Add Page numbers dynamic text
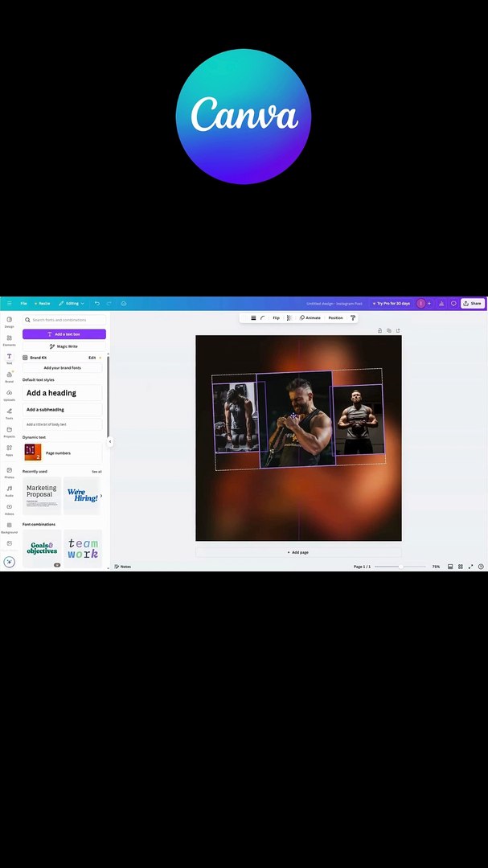488x868 pixels. pos(62,452)
